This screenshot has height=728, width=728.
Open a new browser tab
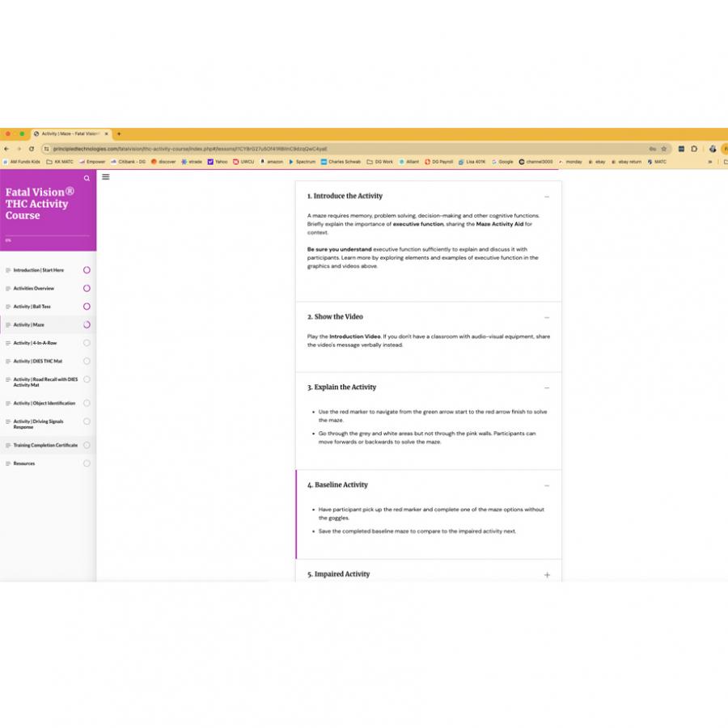pyautogui.click(x=119, y=133)
